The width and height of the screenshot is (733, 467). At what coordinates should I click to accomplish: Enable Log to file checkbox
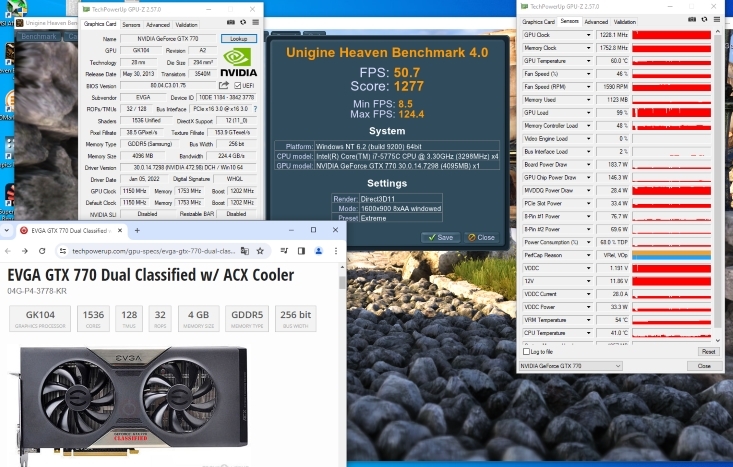(526, 352)
